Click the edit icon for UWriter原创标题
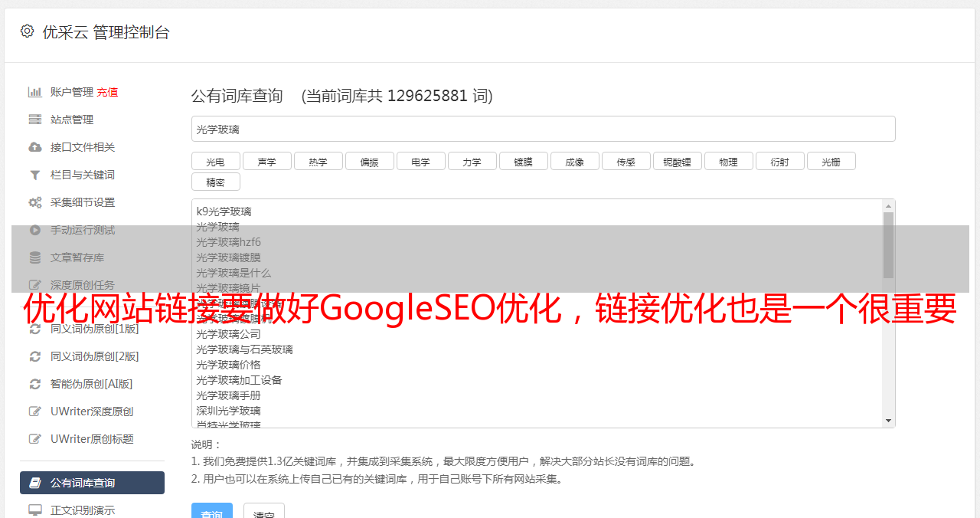This screenshot has height=518, width=980. 35,439
